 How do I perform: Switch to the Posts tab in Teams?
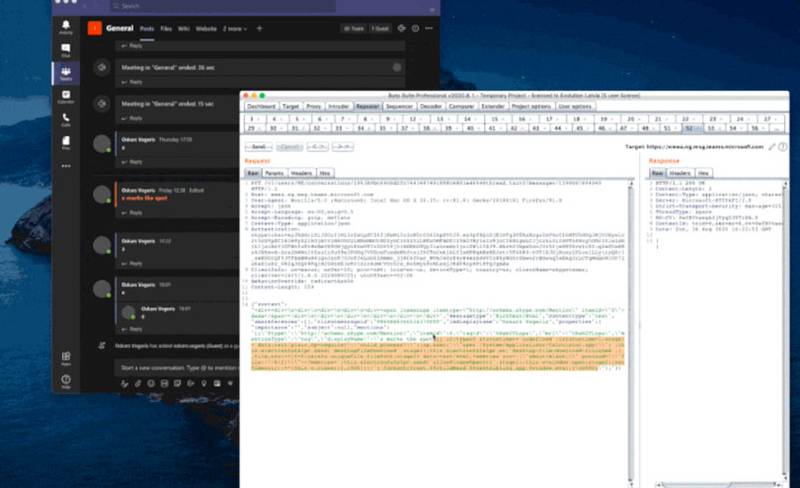[x=147, y=29]
